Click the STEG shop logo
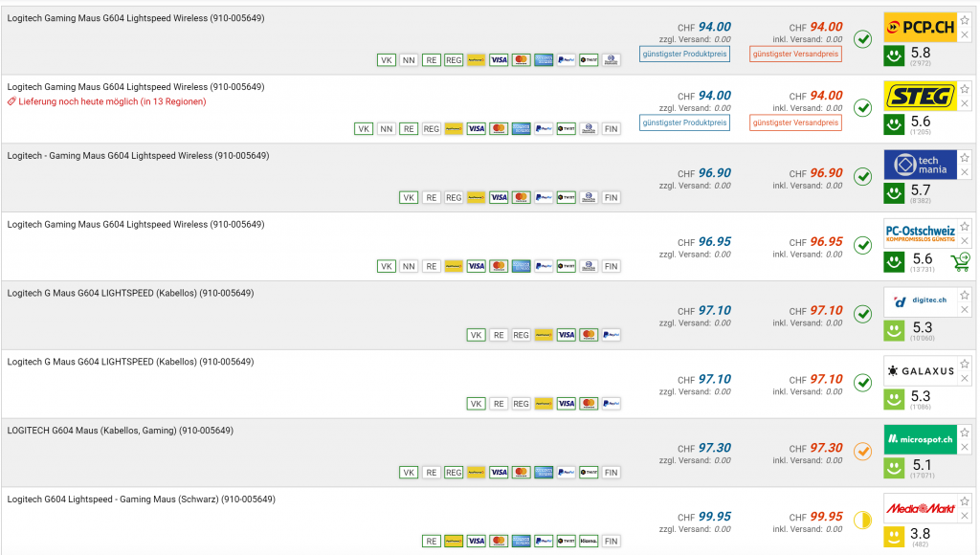This screenshot has height=555, width=980. (920, 96)
